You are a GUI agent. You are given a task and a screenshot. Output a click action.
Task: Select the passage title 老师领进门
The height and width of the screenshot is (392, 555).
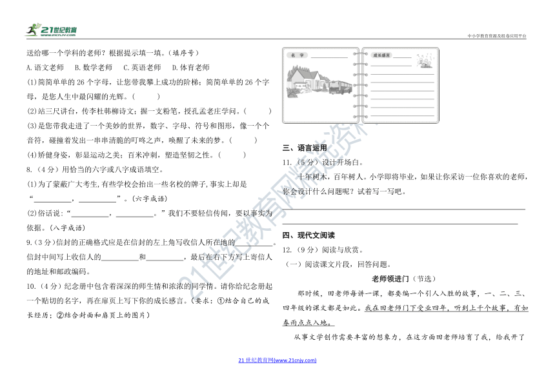[390, 279]
